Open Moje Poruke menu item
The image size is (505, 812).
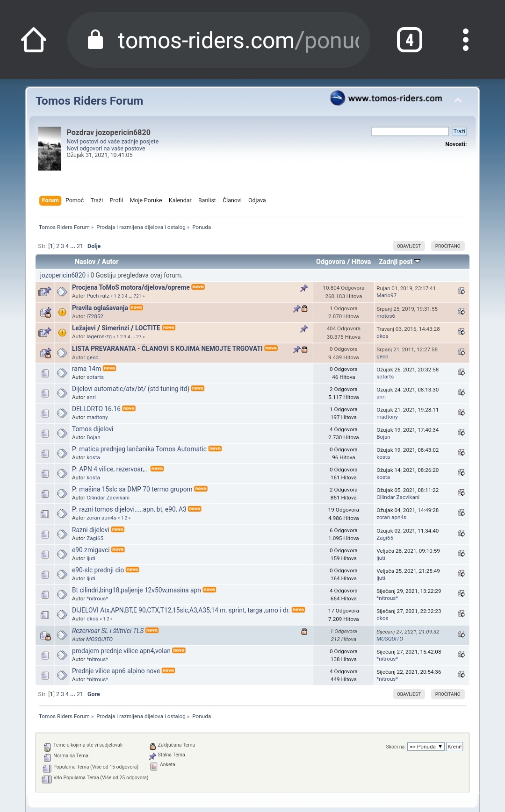146,200
